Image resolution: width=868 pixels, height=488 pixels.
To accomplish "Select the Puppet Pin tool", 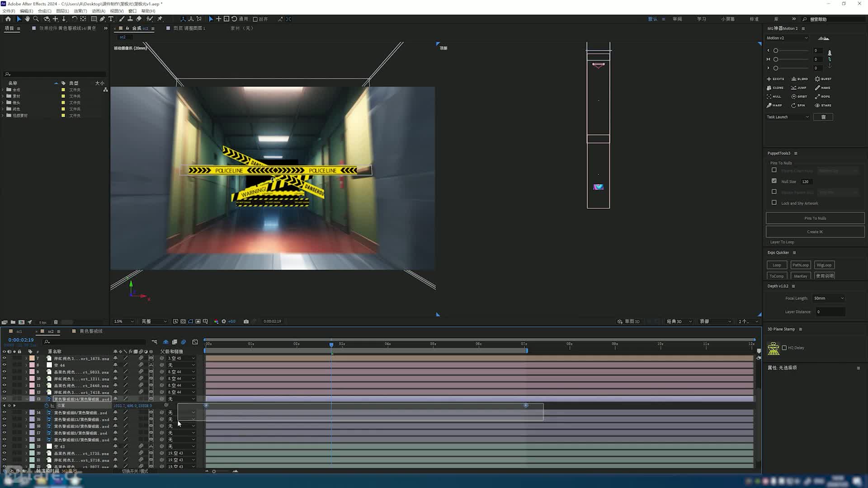I will pyautogui.click(x=160, y=19).
